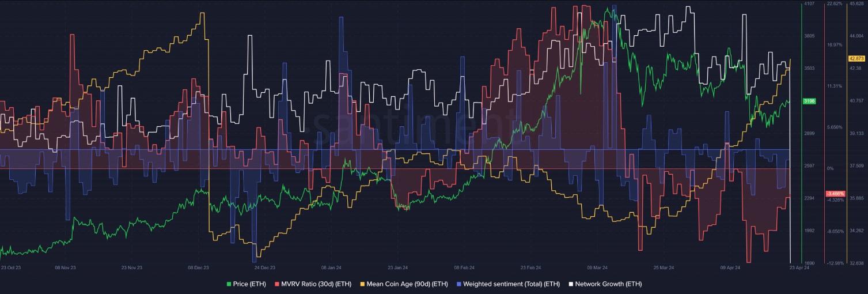Click the 08 Dec 23 date label
The width and height of the screenshot is (868, 294).
[x=198, y=267]
